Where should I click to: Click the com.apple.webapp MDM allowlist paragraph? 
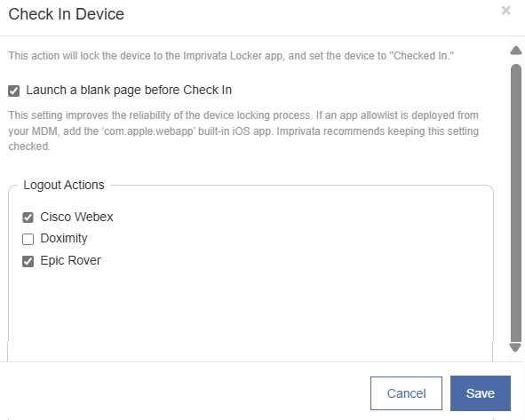pyautogui.click(x=243, y=131)
